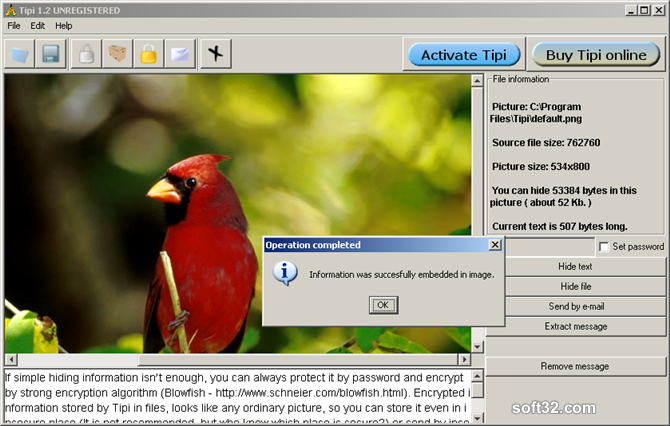Click 'Current text is 507 bytes long.' text
The height and width of the screenshot is (426, 670).
point(559,226)
